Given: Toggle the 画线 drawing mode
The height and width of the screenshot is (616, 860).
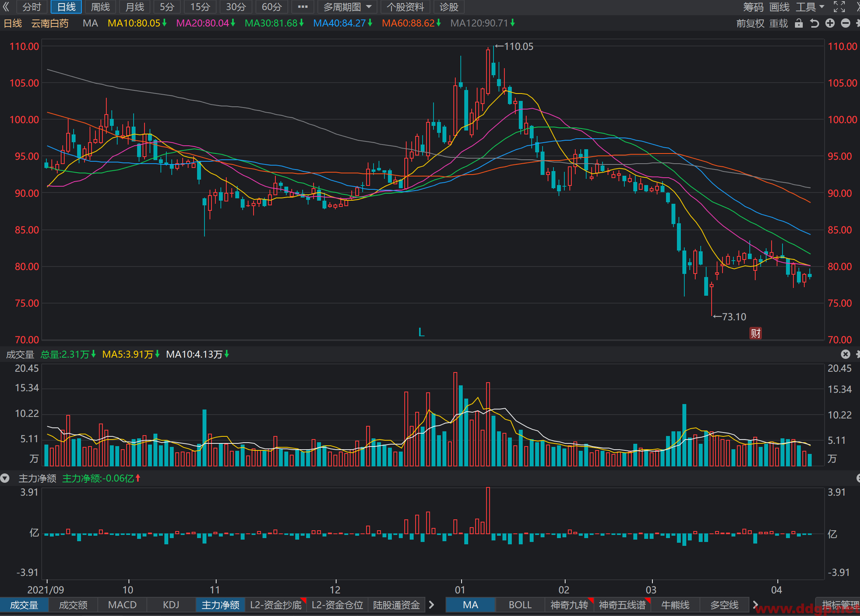Looking at the screenshot, I should pos(779,7).
